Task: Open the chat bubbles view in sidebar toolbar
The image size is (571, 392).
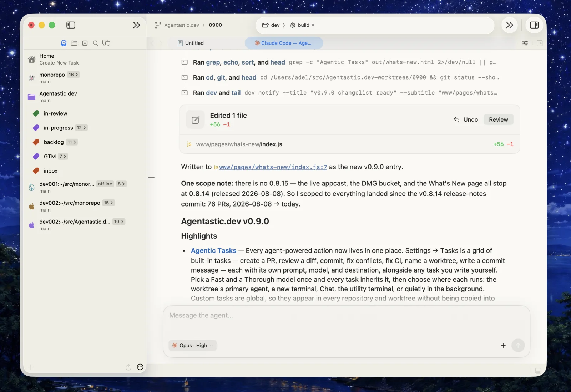Action: point(106,43)
